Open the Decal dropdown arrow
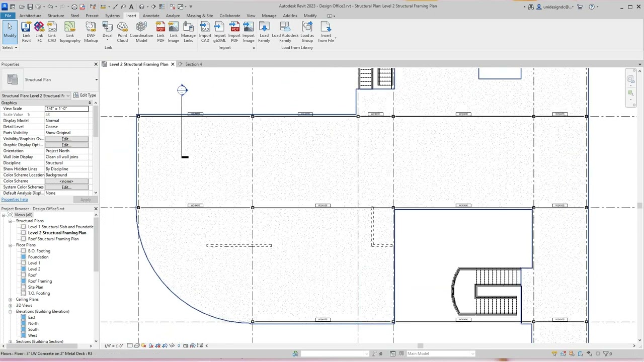Screen dimensions: 644x362 click(x=108, y=41)
